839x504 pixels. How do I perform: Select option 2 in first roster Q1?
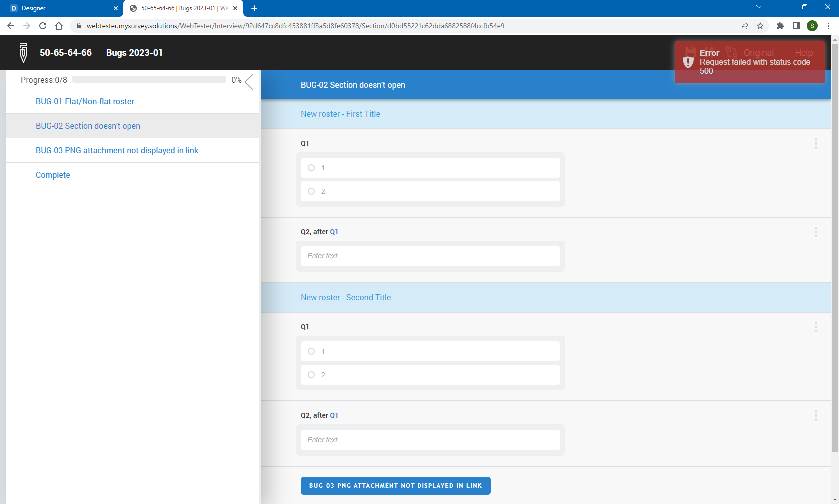pos(430,191)
